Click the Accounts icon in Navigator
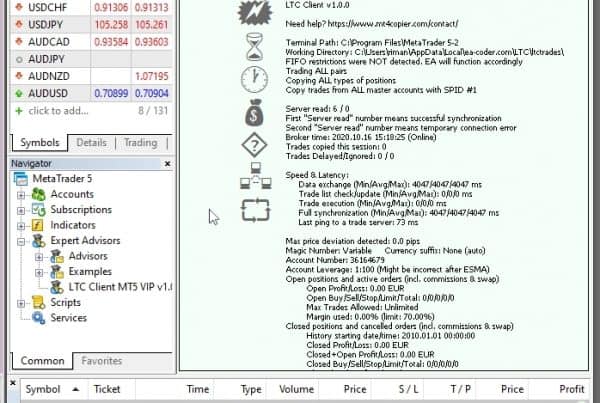600x403 pixels. [x=38, y=194]
